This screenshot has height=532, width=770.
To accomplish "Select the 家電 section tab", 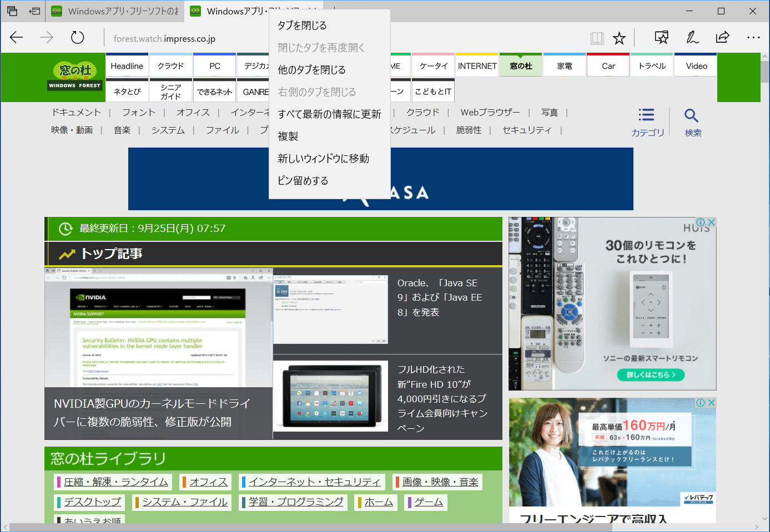I will (564, 65).
